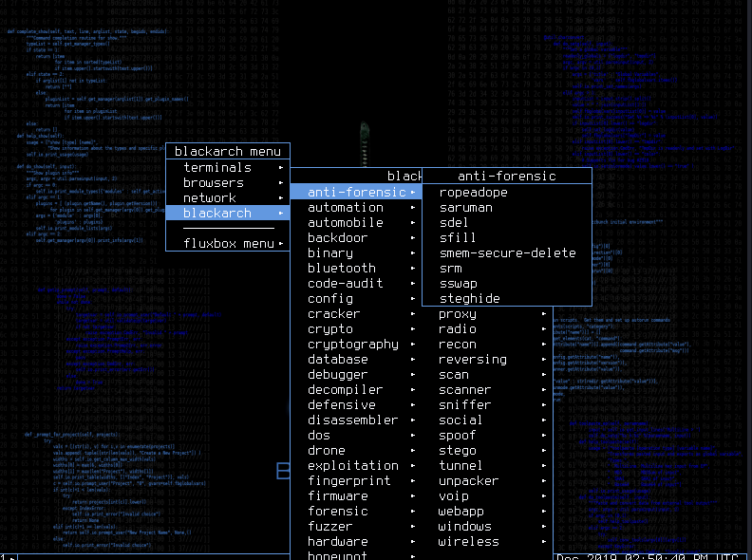
Task: Open the network submenu
Action: tap(228, 198)
